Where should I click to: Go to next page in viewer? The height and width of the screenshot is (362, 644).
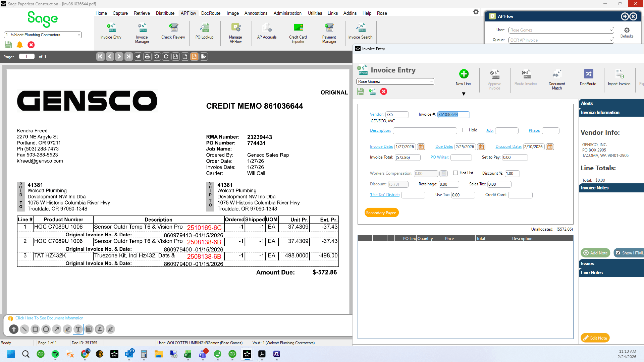[x=119, y=57]
